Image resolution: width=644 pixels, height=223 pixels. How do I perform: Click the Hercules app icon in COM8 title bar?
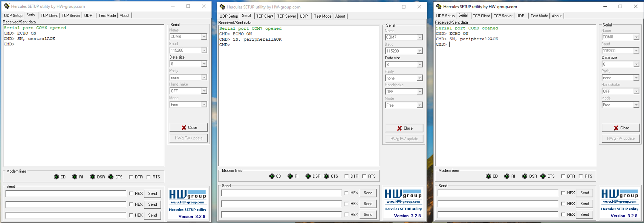click(x=439, y=6)
